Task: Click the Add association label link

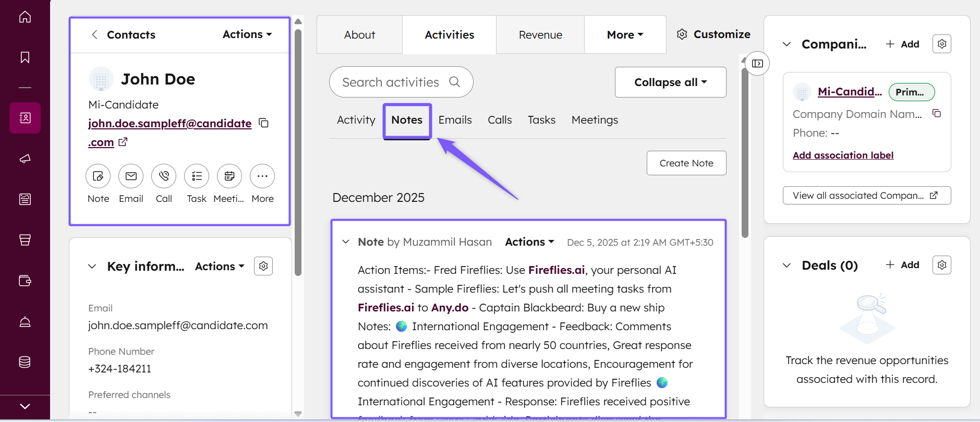Action: coord(843,155)
